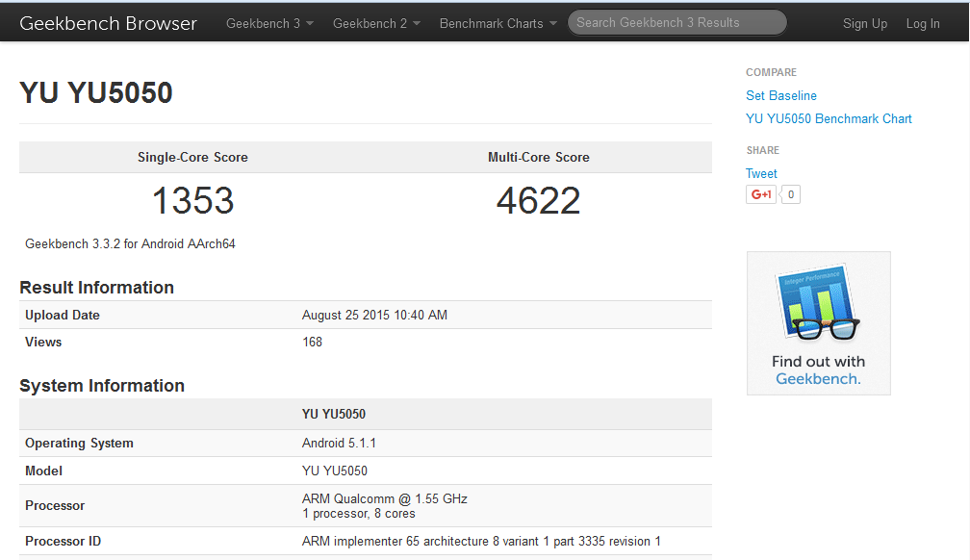Expand the Geekbench 2 dropdown menu

point(376,23)
